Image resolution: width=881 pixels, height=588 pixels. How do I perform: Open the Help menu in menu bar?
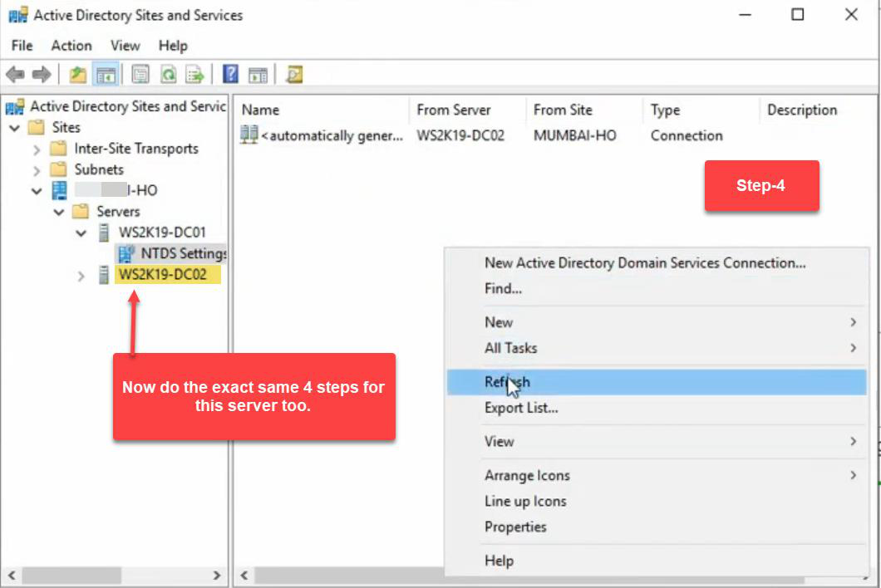coord(173,46)
